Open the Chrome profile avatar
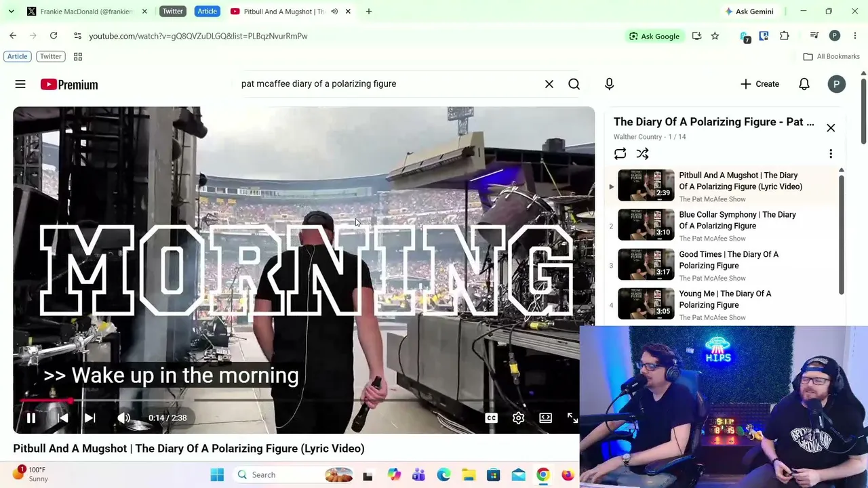868x488 pixels. point(835,36)
